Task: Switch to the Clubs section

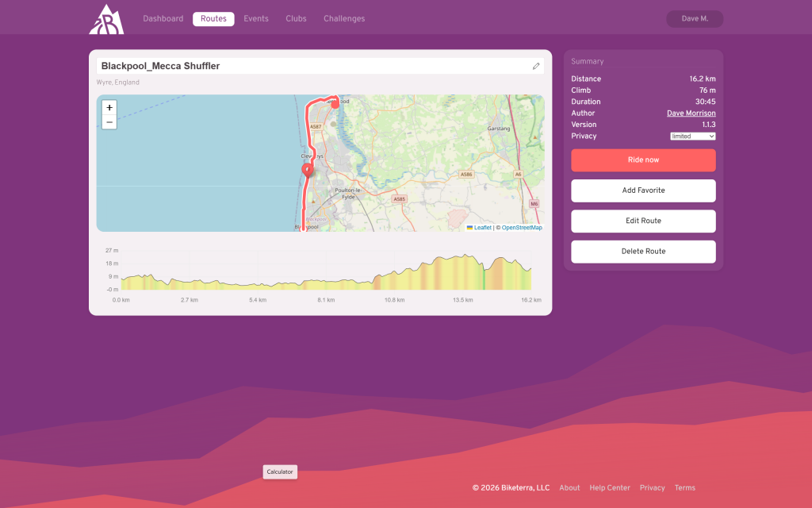Action: [x=296, y=19]
